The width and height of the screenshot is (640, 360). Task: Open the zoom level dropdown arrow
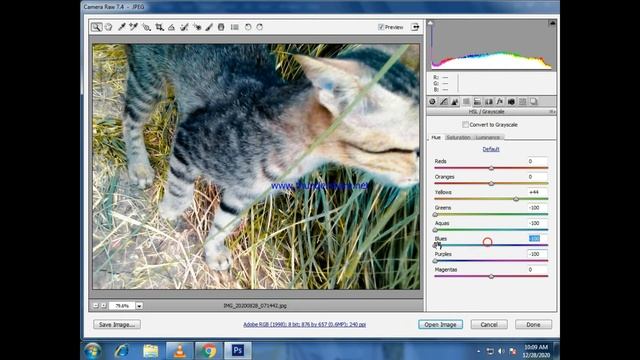pos(139,306)
